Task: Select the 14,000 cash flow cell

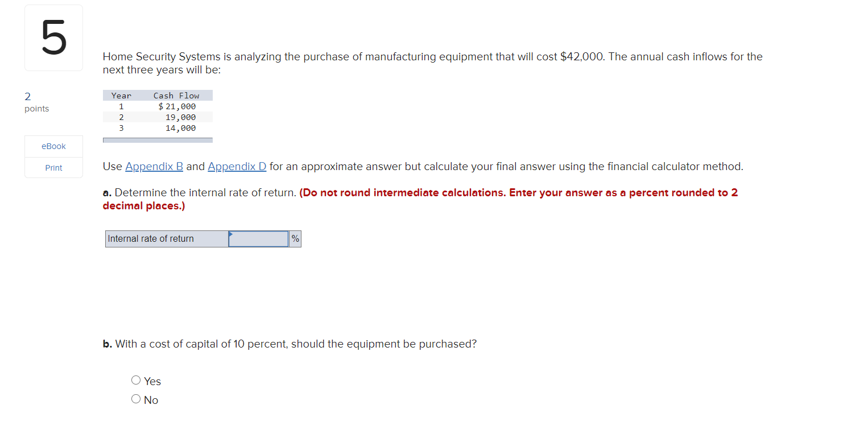Action: pos(182,128)
